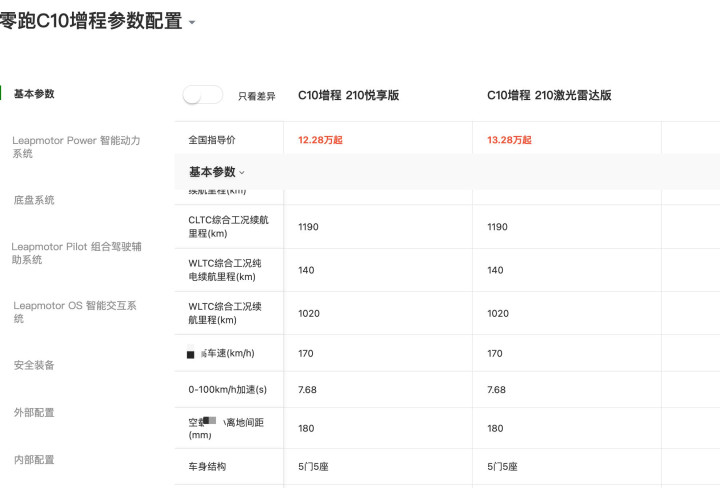
Task: Click the 0-100km/h加速(s) row label
Action: (x=227, y=390)
